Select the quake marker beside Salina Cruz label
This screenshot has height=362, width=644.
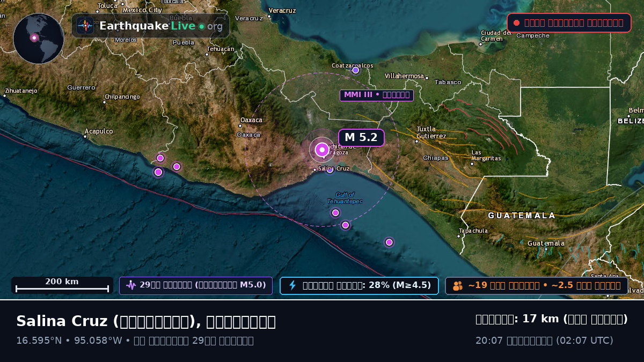coord(330,170)
